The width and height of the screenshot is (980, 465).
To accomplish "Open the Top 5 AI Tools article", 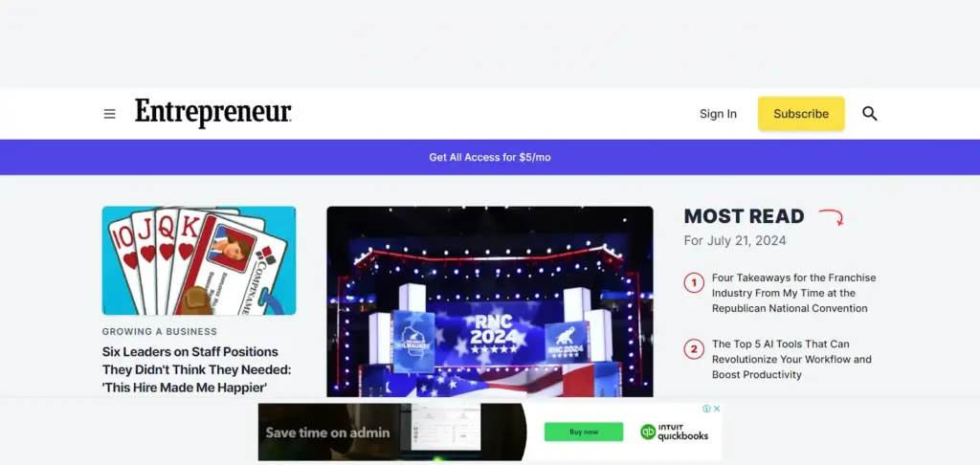I will tap(791, 360).
